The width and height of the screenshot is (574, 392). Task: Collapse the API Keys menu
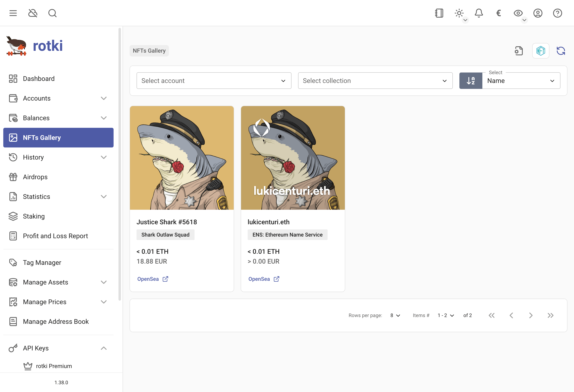(58, 348)
